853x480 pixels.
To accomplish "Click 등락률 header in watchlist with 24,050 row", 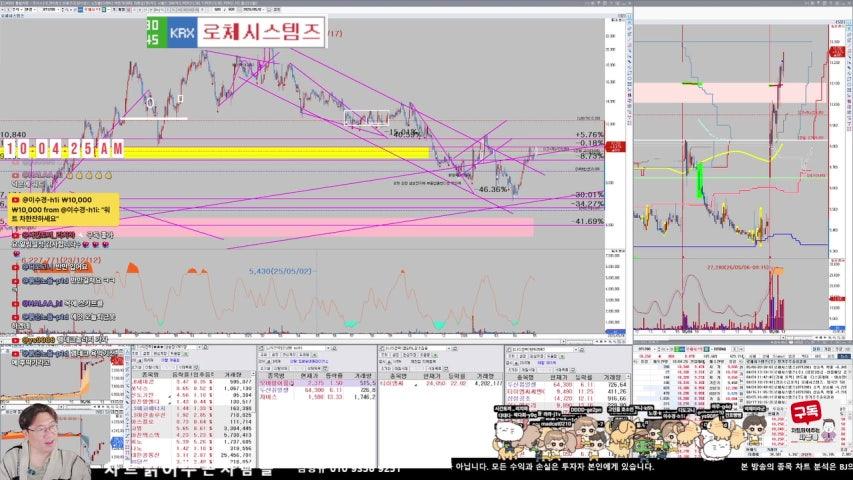I will tap(456, 376).
